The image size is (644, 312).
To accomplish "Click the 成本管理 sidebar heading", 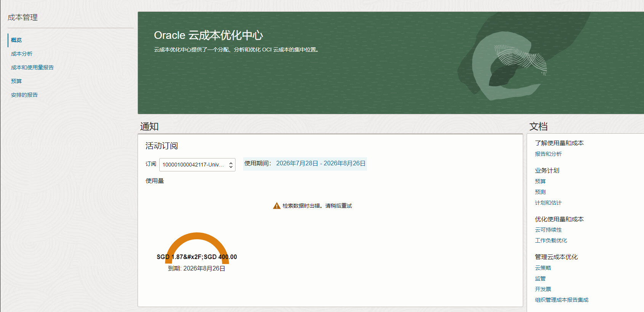I will tap(22, 18).
